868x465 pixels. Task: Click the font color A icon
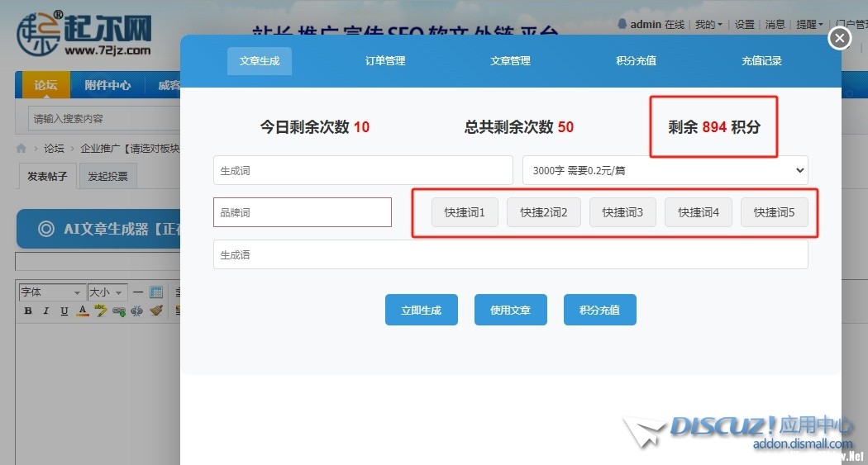coord(83,311)
